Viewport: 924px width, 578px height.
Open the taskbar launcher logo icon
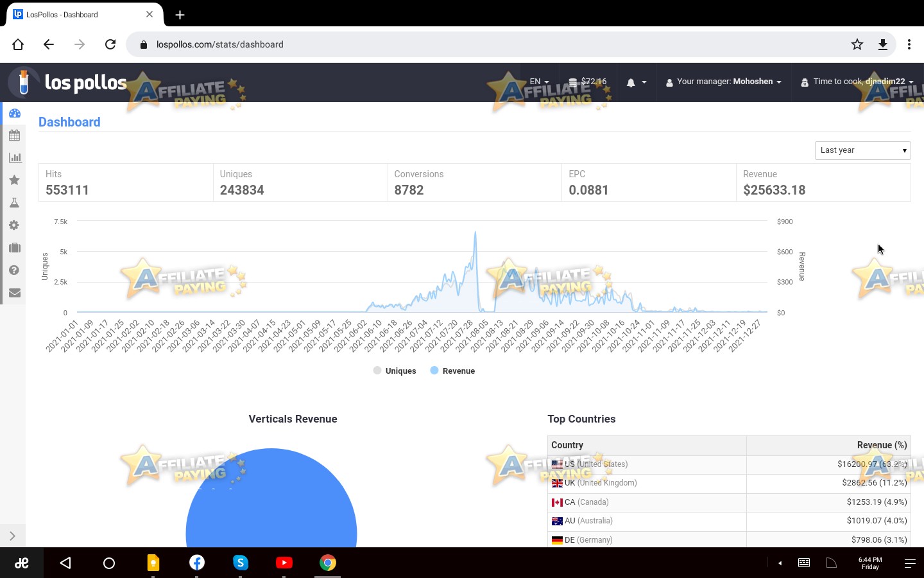[x=22, y=563]
